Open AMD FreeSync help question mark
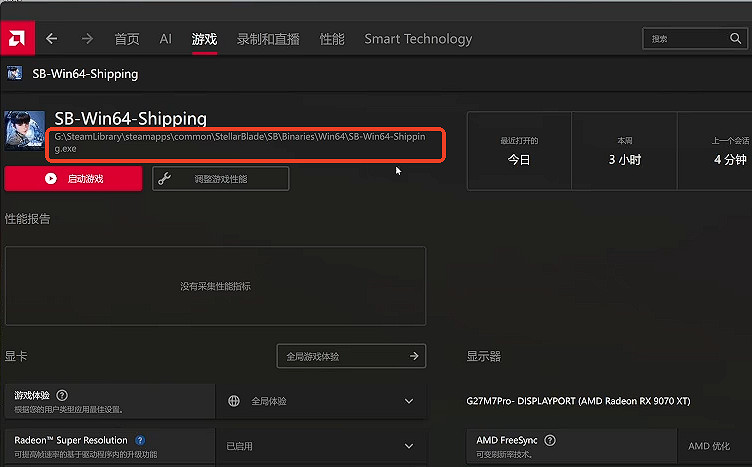This screenshot has height=467, width=752. click(x=550, y=440)
